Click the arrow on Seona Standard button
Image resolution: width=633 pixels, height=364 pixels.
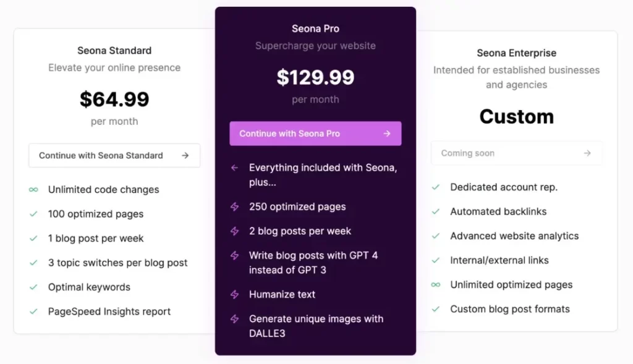[185, 156]
